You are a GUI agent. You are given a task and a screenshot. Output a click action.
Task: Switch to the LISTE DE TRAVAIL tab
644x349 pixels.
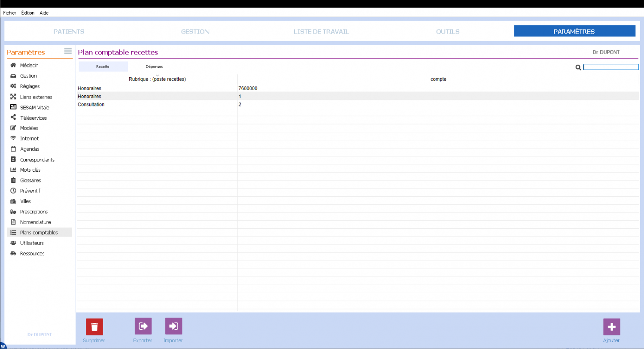[321, 31]
